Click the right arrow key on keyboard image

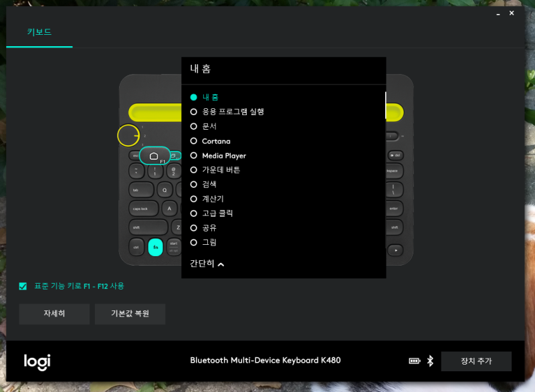[x=396, y=250]
